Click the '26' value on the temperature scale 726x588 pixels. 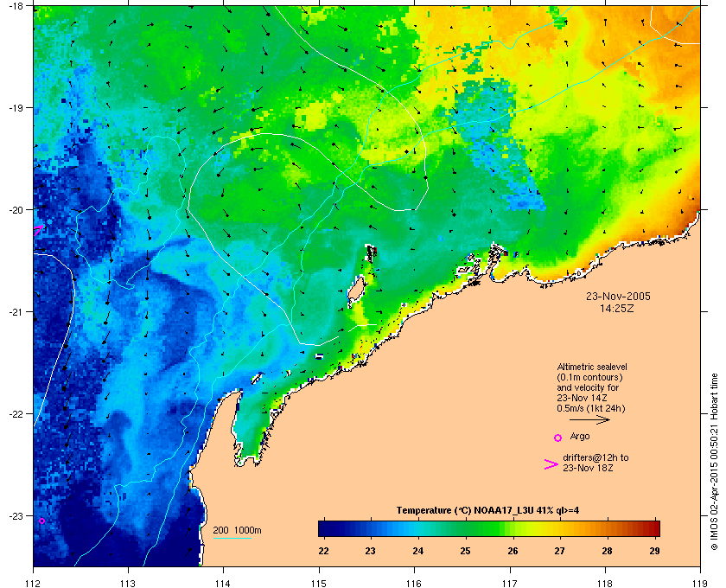click(513, 551)
